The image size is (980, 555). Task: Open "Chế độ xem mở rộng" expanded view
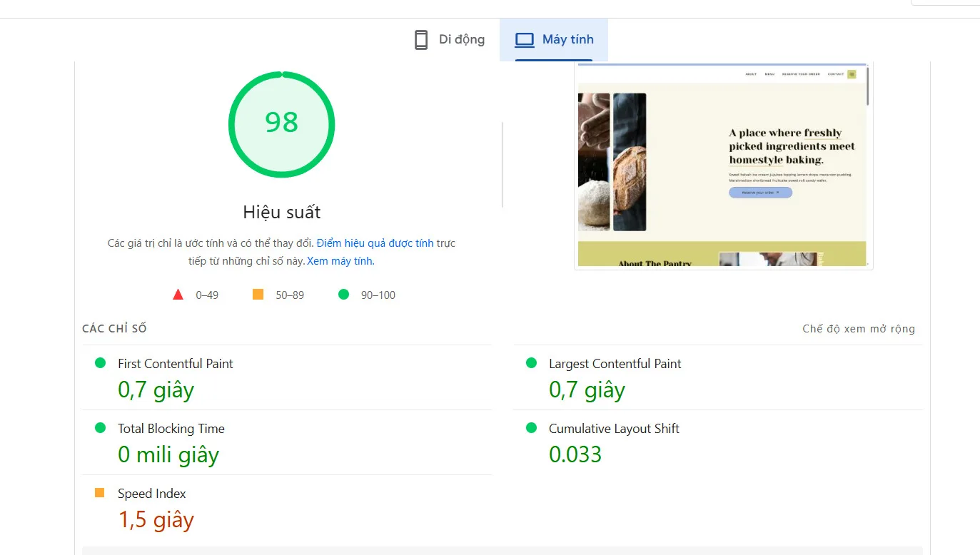(859, 328)
